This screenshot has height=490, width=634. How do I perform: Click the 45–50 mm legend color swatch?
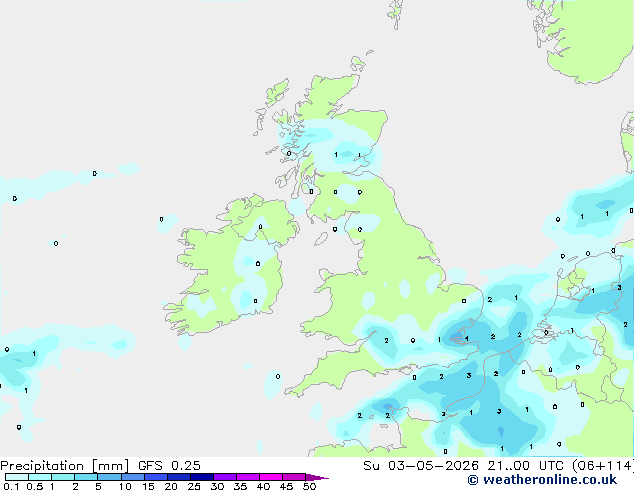click(294, 477)
